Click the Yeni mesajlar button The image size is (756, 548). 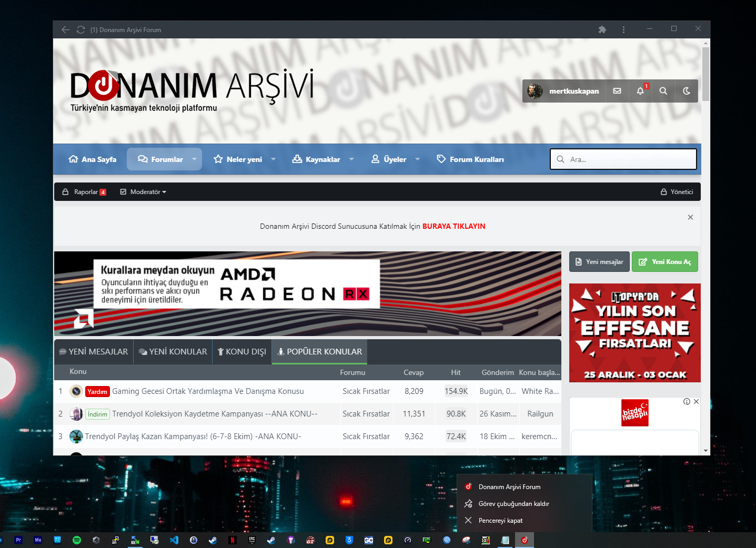pos(599,262)
